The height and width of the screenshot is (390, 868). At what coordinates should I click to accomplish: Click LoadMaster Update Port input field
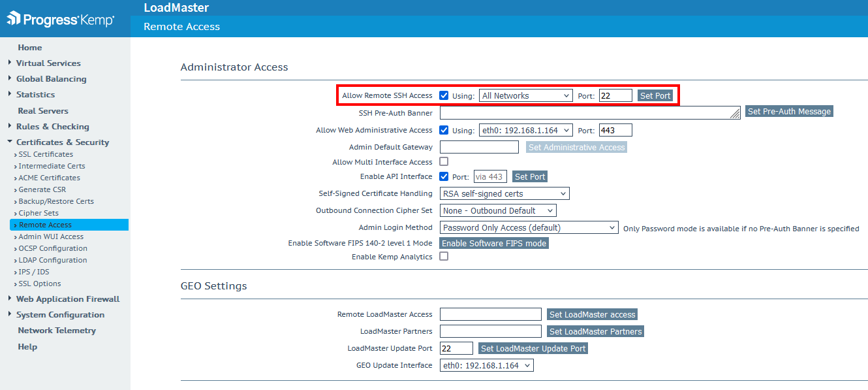(456, 348)
